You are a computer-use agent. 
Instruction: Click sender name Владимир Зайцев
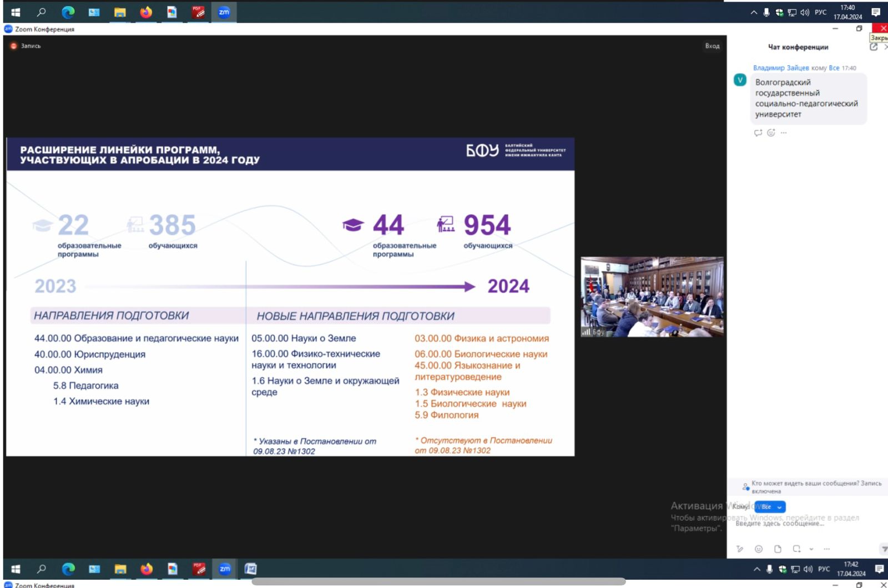pyautogui.click(x=780, y=68)
